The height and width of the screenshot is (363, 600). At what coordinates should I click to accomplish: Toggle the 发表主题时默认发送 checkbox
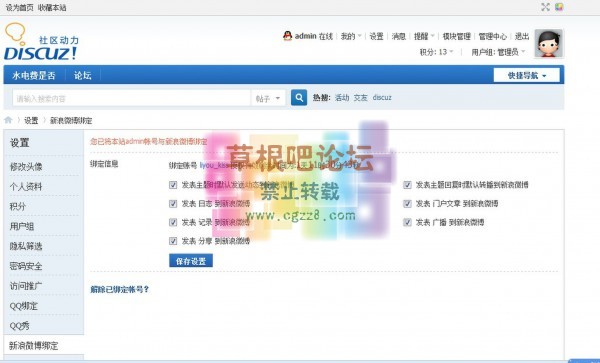tap(173, 185)
